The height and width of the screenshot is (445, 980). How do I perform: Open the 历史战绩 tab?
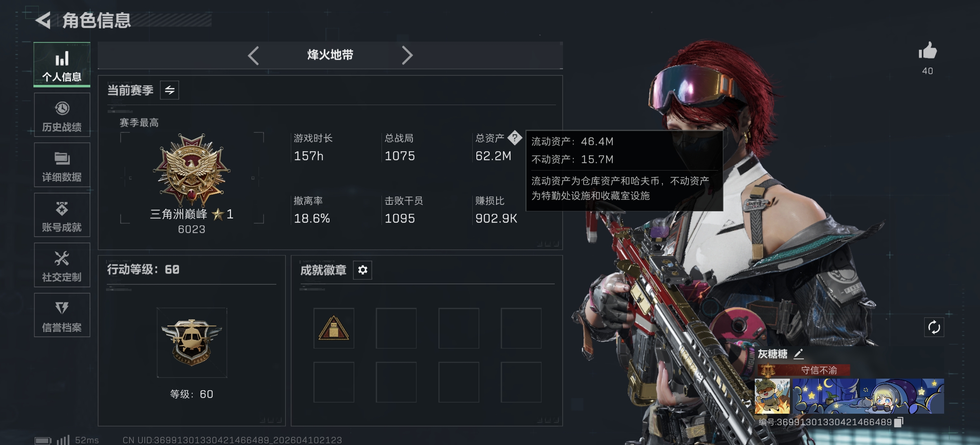(62, 115)
